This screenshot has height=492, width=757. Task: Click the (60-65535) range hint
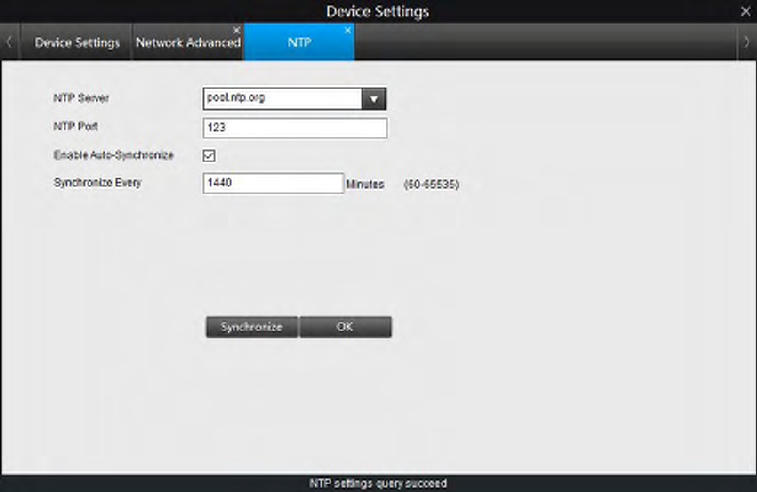(x=432, y=184)
